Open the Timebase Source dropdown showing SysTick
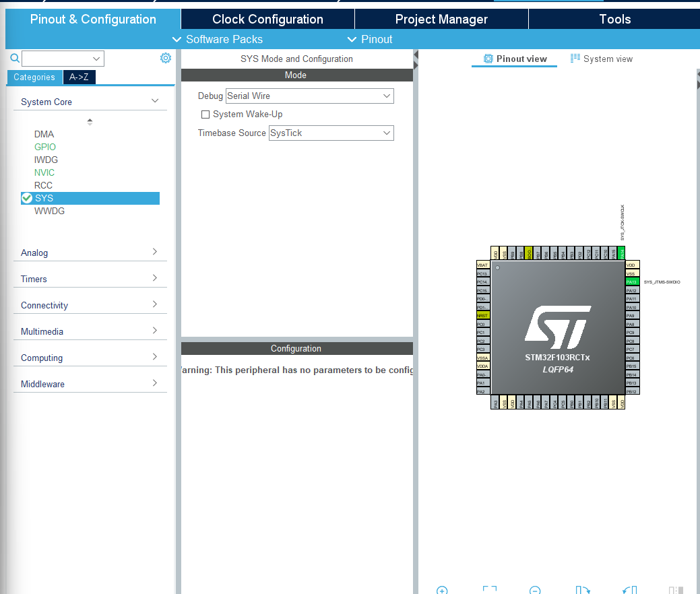700x594 pixels. coord(331,133)
